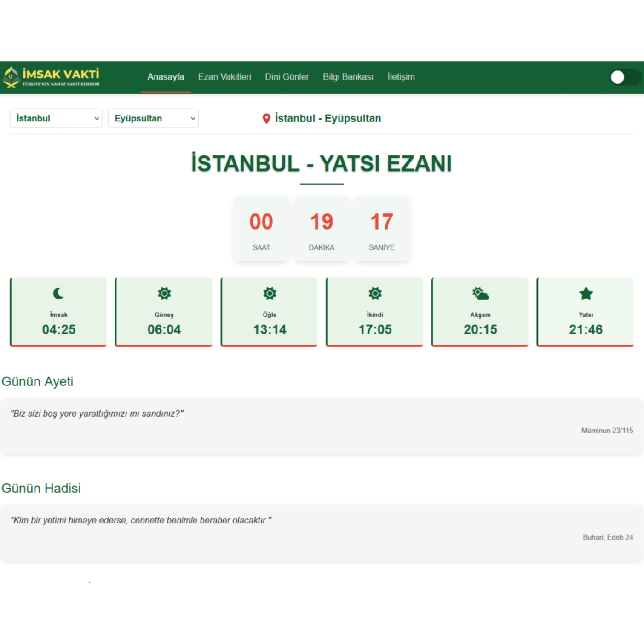The image size is (644, 644).
Task: Open the Dini Günler menu
Action: 287,77
